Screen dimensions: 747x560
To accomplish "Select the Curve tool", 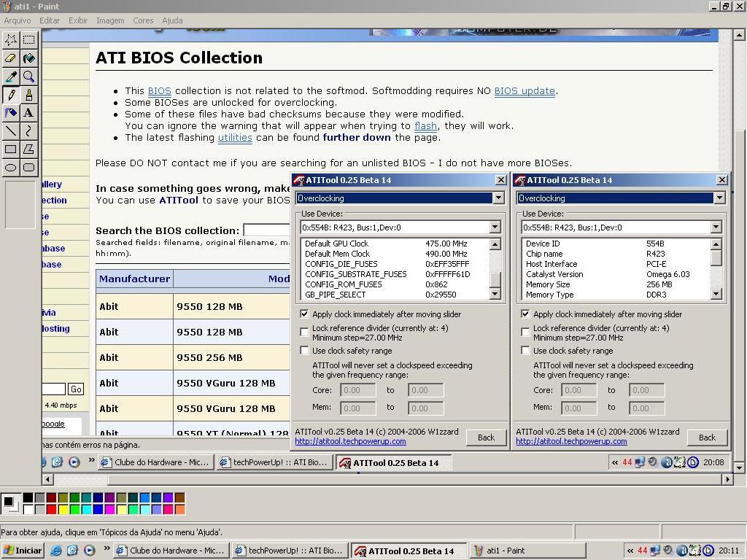I will (x=29, y=131).
